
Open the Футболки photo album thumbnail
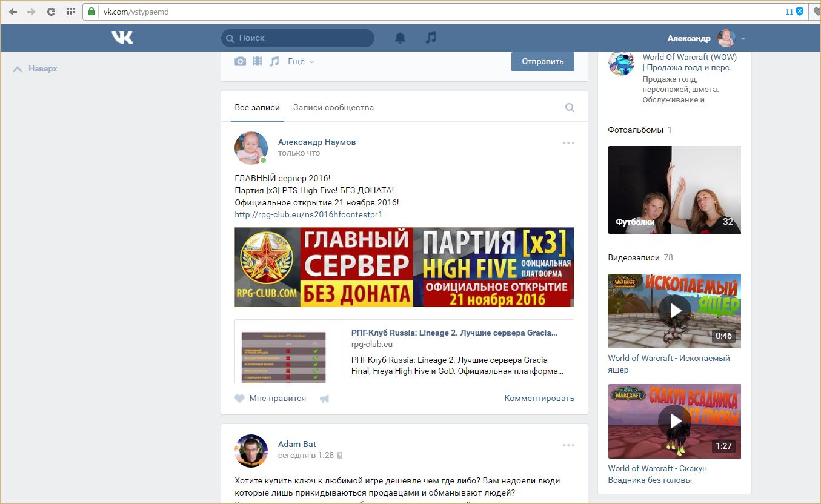674,190
